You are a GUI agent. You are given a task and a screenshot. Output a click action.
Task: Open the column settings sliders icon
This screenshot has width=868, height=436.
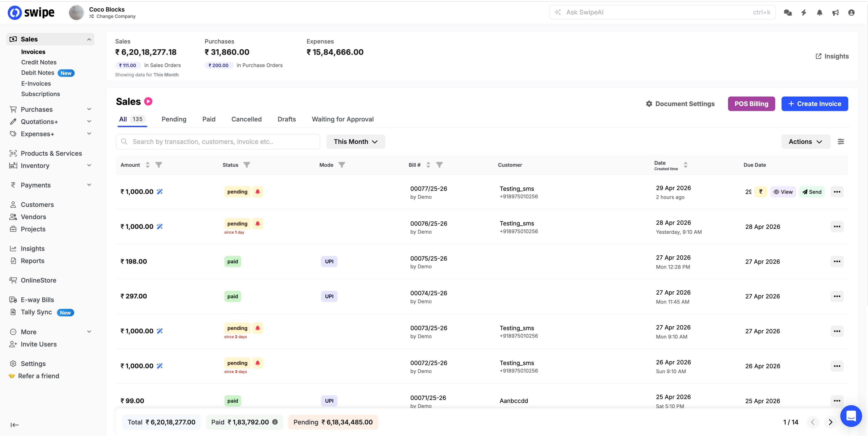click(x=841, y=141)
